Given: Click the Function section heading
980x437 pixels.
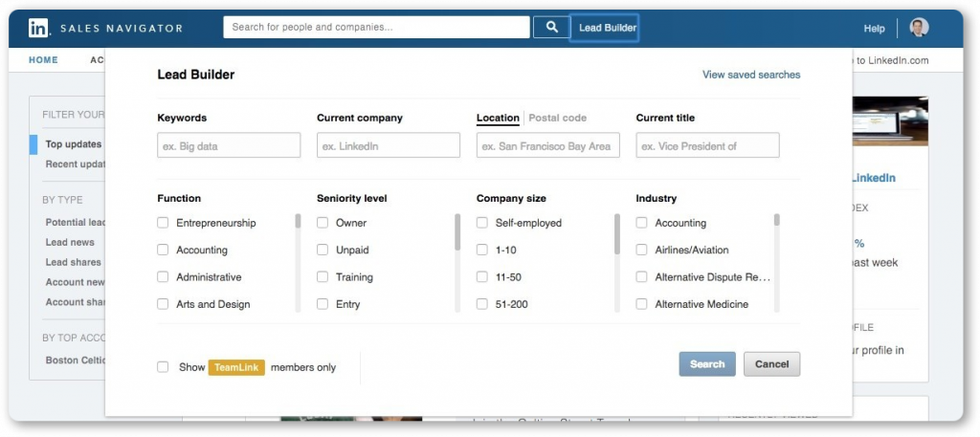Looking at the screenshot, I should (179, 199).
